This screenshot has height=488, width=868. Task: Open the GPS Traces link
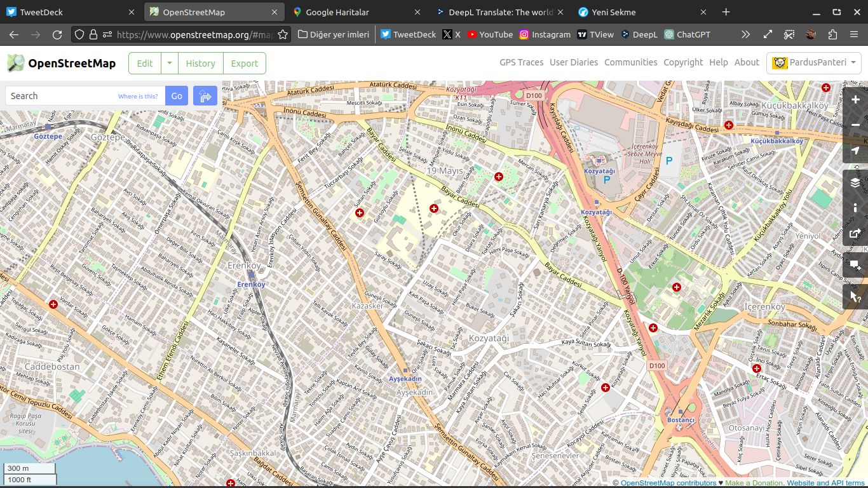point(522,62)
